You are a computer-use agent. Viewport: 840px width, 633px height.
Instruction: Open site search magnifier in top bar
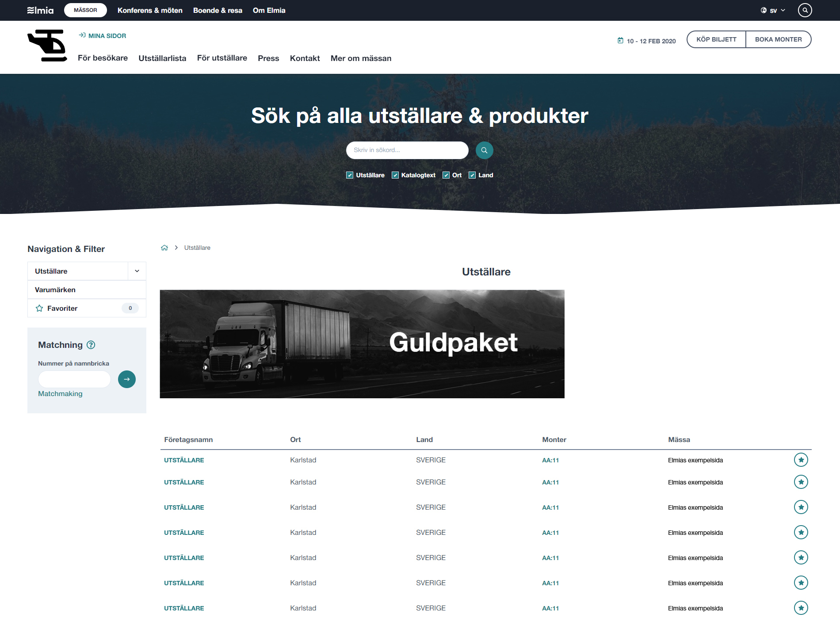coord(805,10)
